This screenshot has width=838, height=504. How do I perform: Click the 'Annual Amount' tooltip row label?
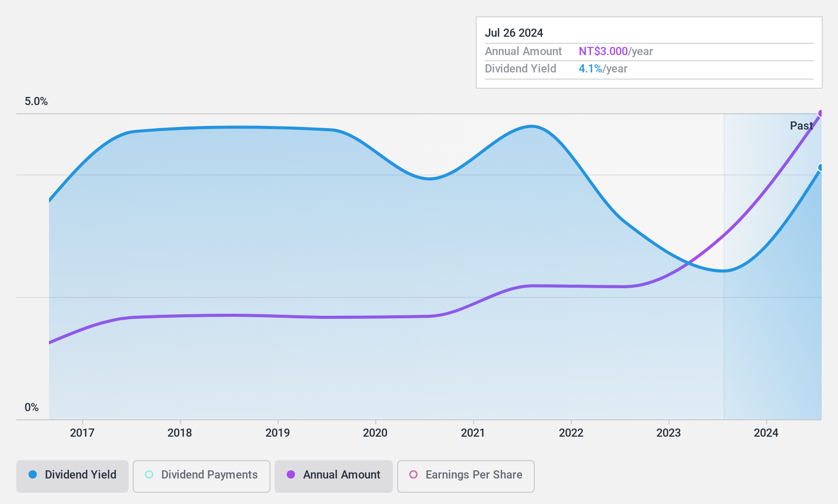[523, 52]
